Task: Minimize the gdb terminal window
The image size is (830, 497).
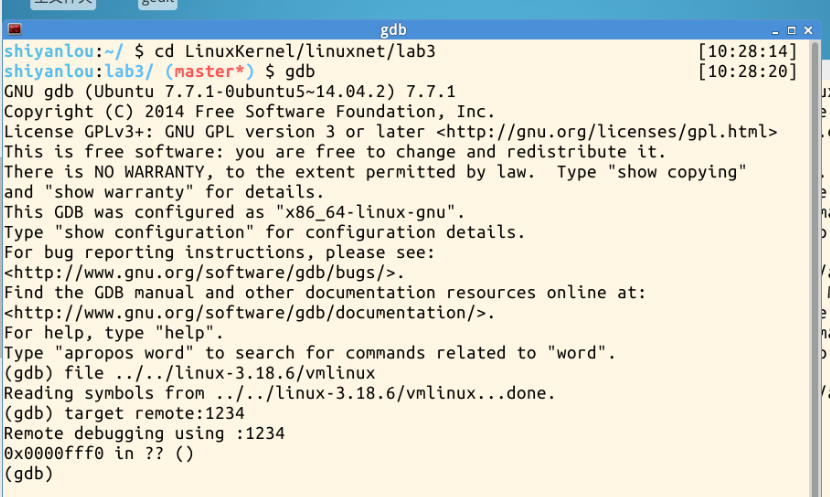Action: (777, 31)
